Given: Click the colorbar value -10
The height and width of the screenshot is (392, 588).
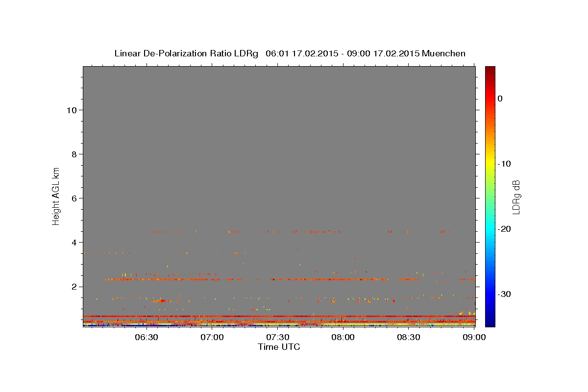Looking at the screenshot, I should tap(505, 164).
